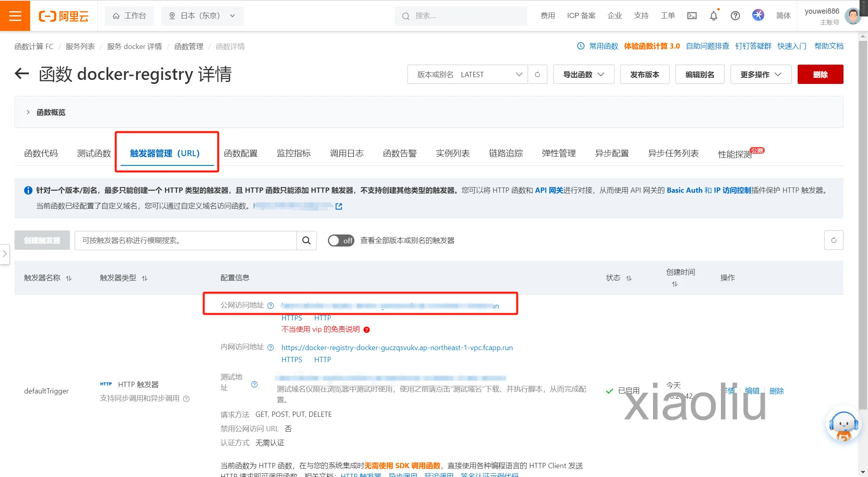Show public access address help tooltip

(x=270, y=306)
